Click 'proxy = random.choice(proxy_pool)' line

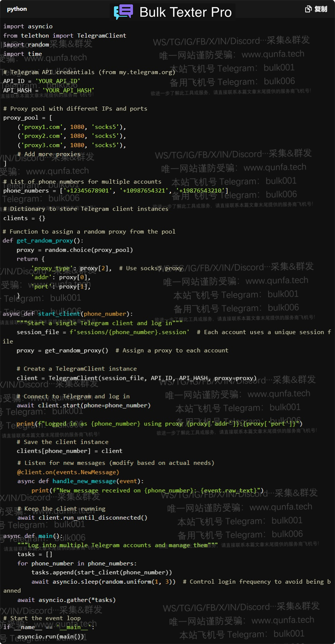(75, 250)
